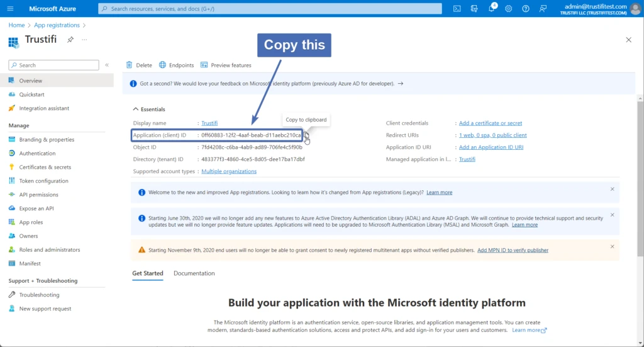Open Preview features

click(226, 65)
